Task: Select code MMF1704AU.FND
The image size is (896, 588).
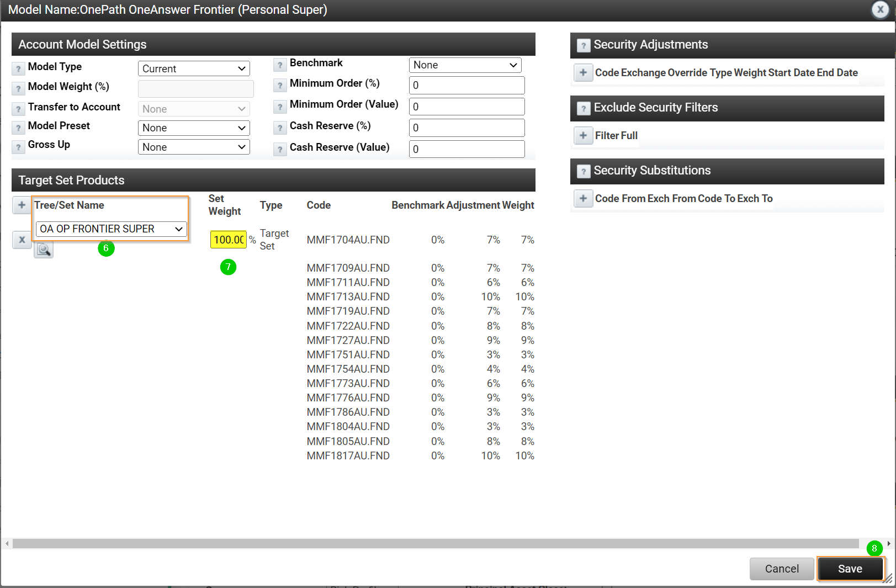Action: click(348, 240)
